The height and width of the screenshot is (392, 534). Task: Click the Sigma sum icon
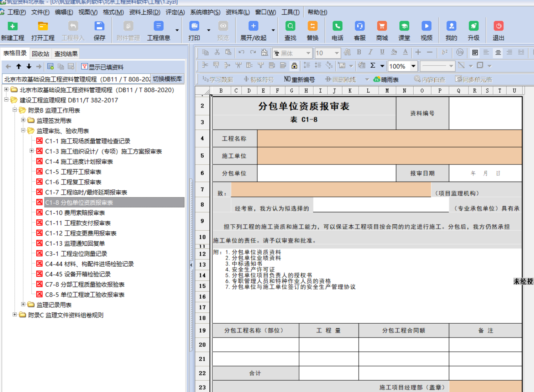coord(373,66)
